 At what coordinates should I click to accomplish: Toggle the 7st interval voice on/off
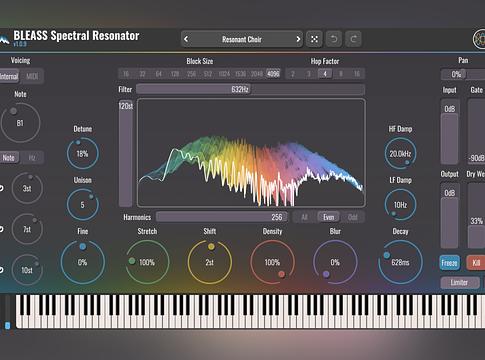tap(2, 229)
